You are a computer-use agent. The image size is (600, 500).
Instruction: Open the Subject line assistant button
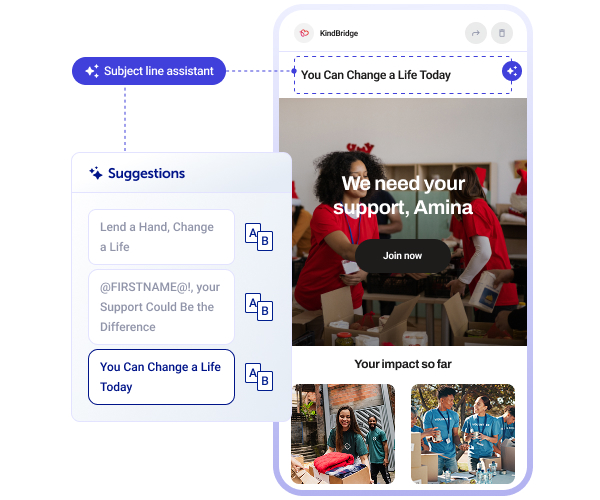coord(149,71)
